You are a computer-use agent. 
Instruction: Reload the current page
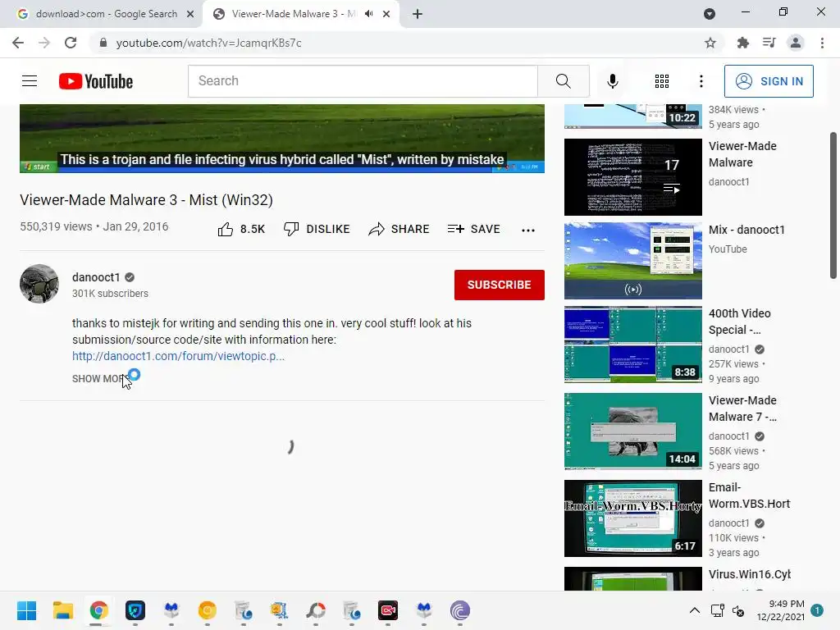(71, 43)
